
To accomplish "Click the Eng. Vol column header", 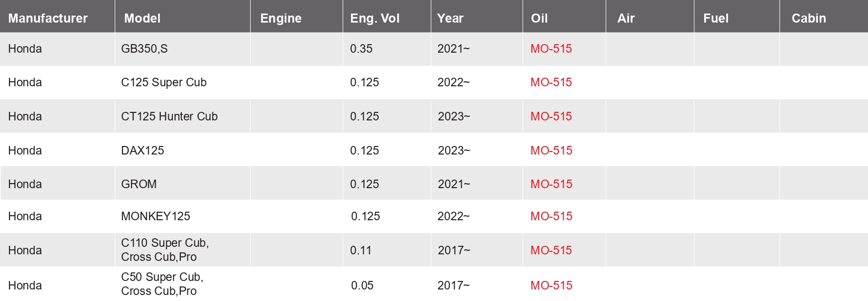I will point(375,19).
